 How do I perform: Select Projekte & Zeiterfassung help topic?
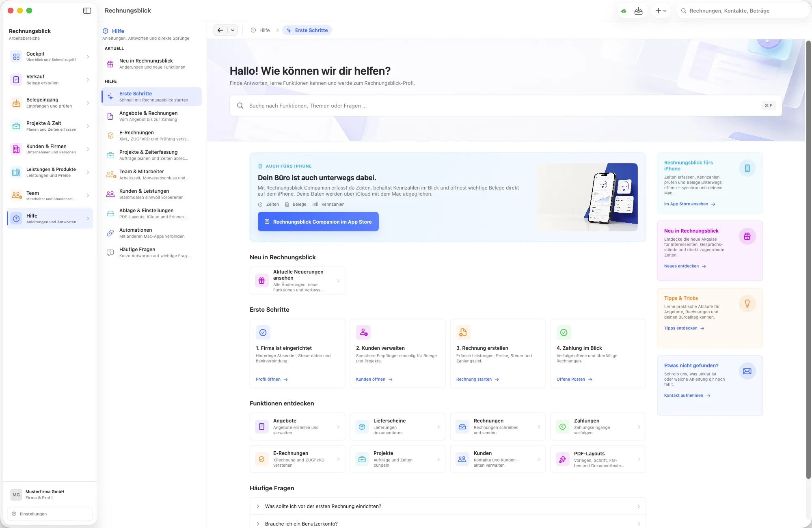pyautogui.click(x=151, y=155)
